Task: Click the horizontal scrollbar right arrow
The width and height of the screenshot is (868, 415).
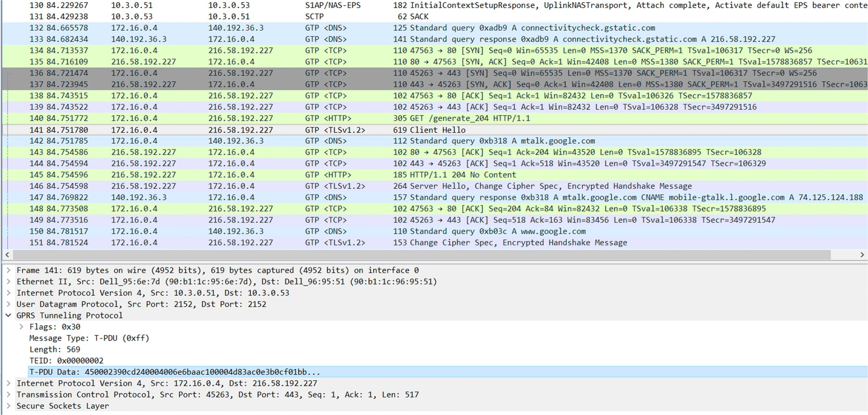Action: coord(862,254)
